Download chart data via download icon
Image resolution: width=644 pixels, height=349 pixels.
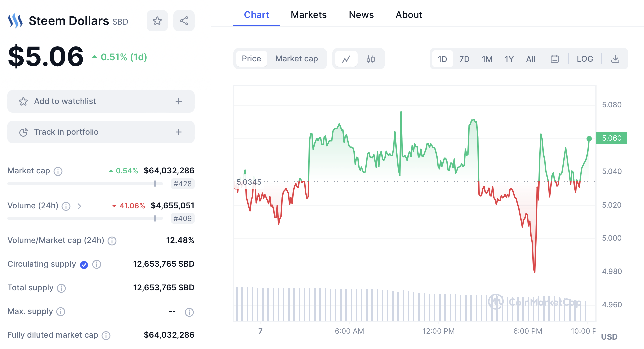[615, 59]
